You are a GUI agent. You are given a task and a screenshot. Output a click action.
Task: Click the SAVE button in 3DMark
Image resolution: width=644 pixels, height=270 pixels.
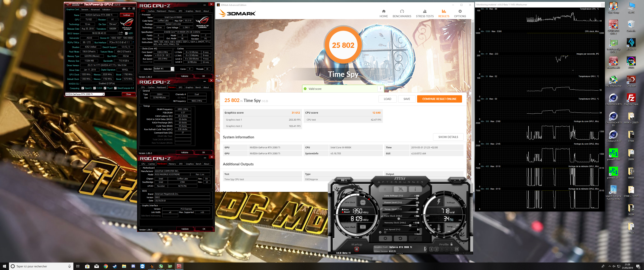tap(406, 99)
